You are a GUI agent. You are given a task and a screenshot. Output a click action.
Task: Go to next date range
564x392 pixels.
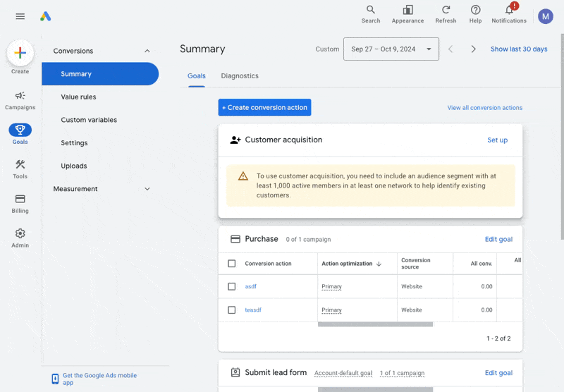(473, 49)
